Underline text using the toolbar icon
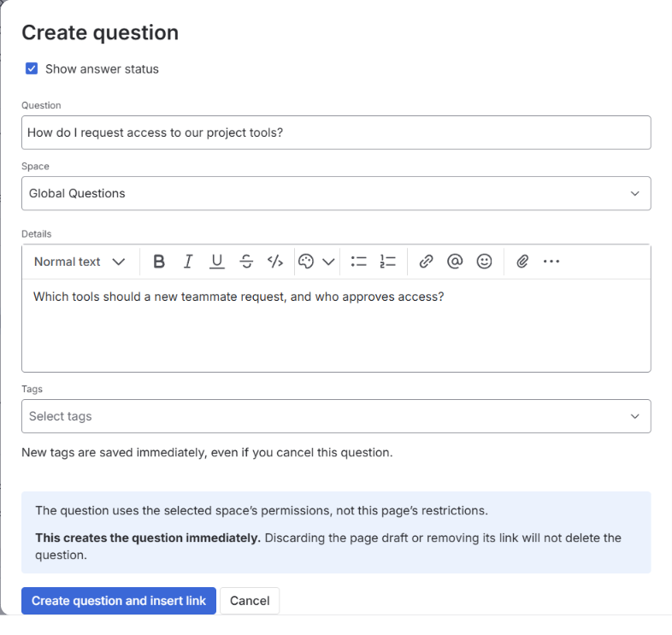The width and height of the screenshot is (672, 635). tap(217, 262)
